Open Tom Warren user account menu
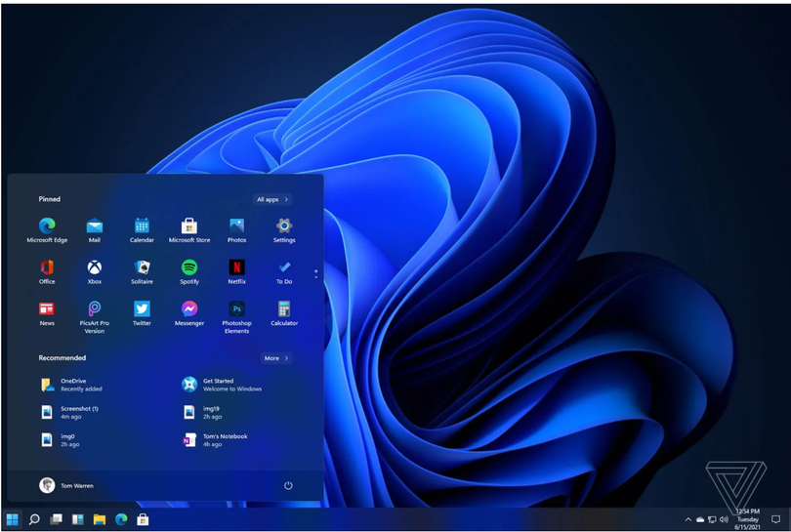This screenshot has width=791, height=532. tap(66, 485)
